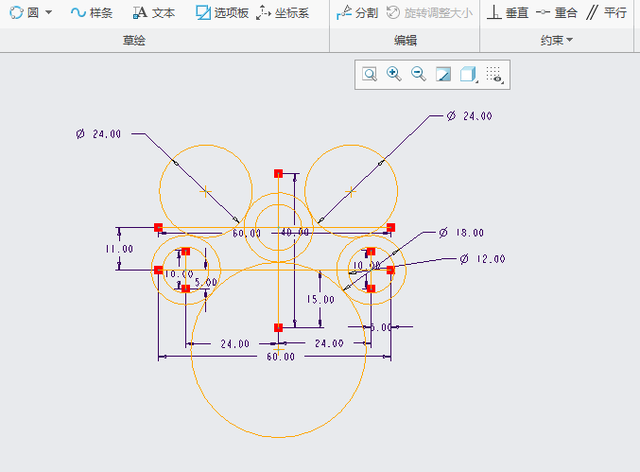The image size is (640, 472).
Task: Select the right 24.00 horizontal dimension
Action: click(x=329, y=343)
